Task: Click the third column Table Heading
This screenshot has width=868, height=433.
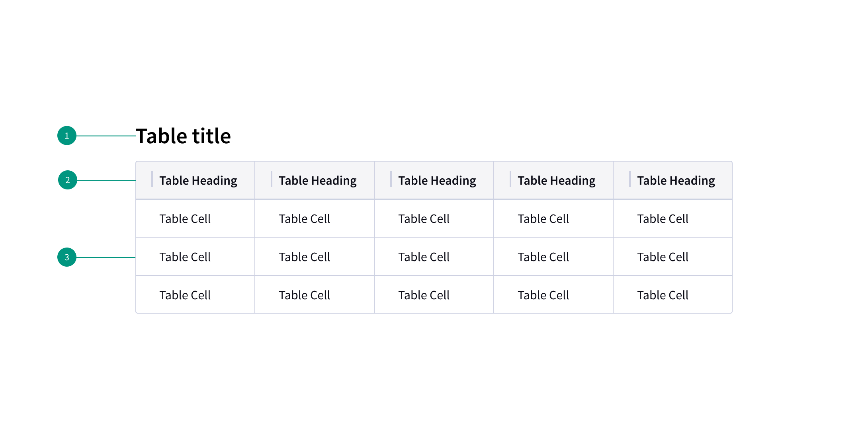Action: click(437, 181)
